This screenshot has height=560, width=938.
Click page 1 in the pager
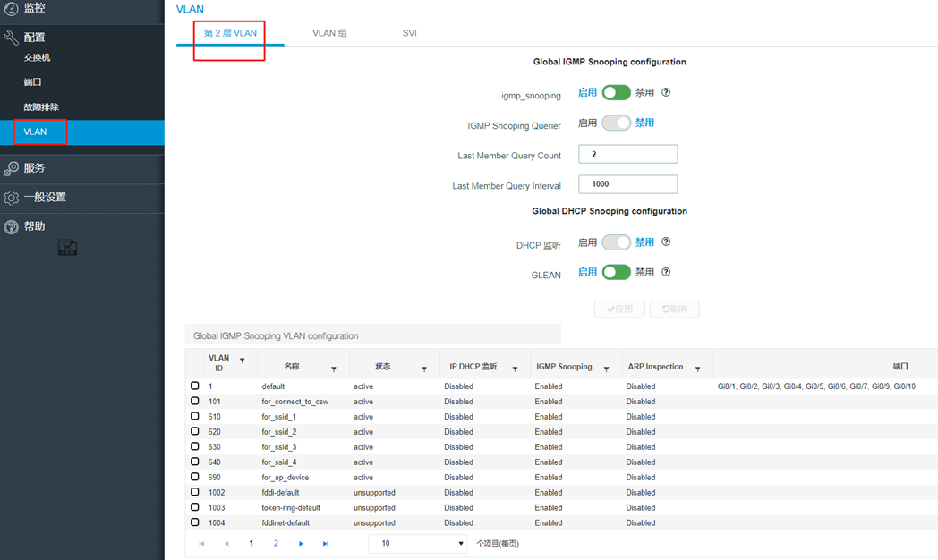[x=252, y=544]
